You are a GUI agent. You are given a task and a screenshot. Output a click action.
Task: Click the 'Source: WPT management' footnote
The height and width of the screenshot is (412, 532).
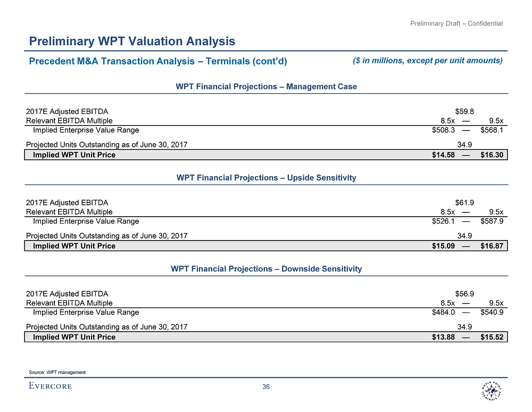57,372
